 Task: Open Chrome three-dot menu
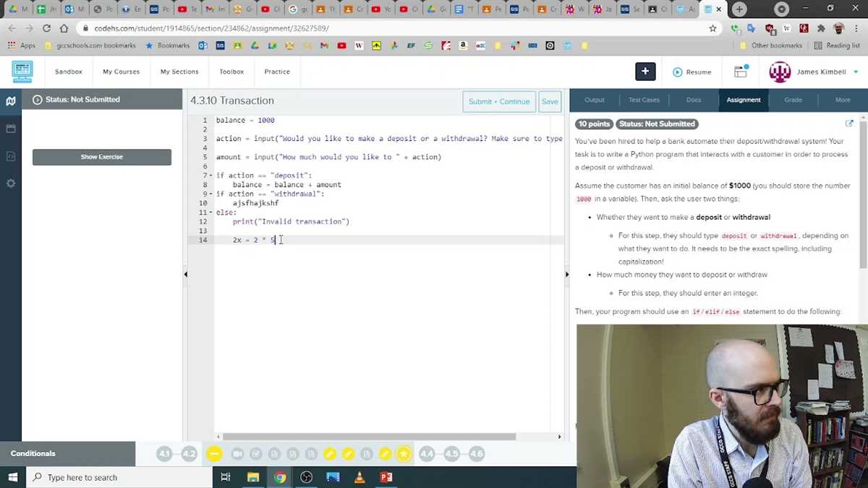pyautogui.click(x=856, y=28)
